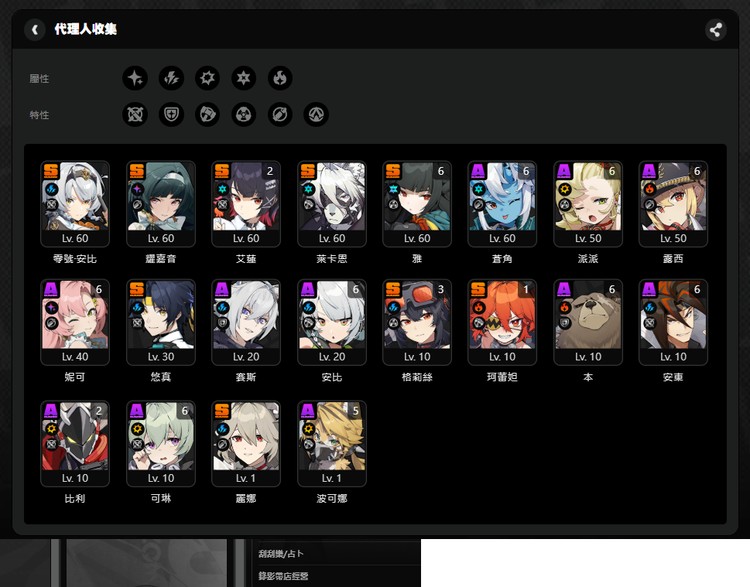Select the blue-skinned agent 蒼角
The width and height of the screenshot is (750, 587).
[x=503, y=204]
